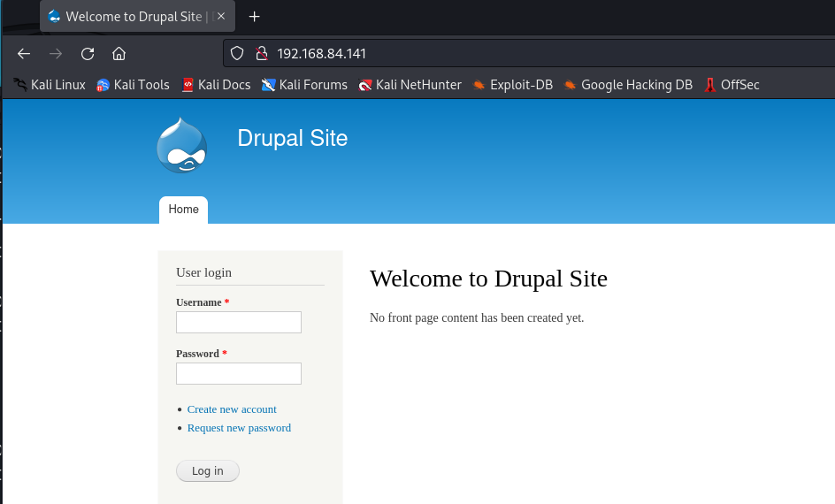
Task: Close the Welcome to Drupal Site tab
Action: [x=221, y=17]
